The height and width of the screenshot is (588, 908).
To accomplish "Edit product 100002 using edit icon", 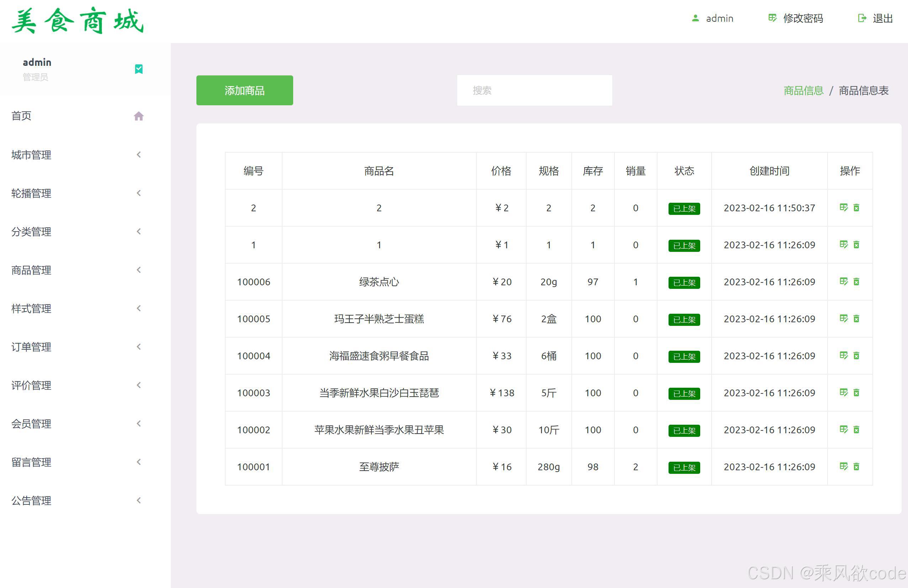I will [x=844, y=429].
